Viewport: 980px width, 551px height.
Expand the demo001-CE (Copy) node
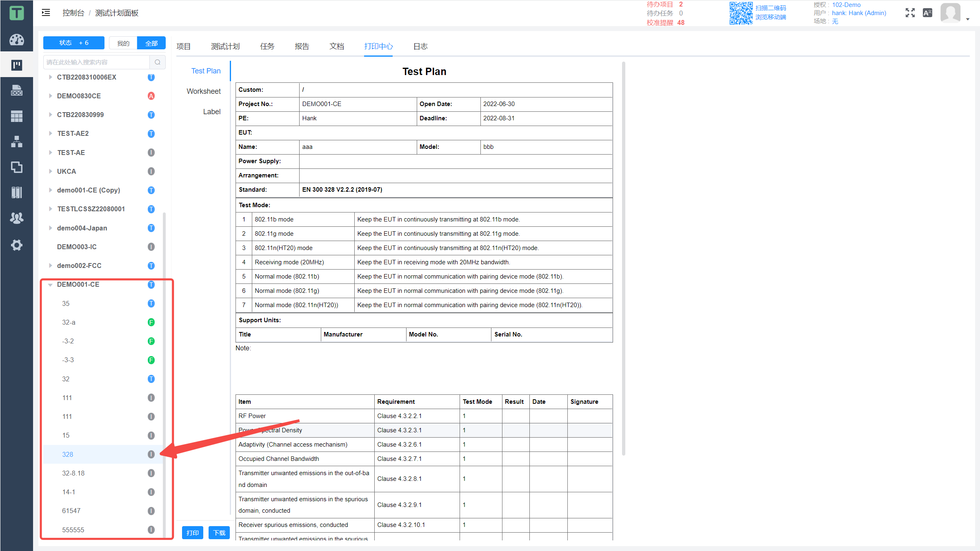[50, 190]
